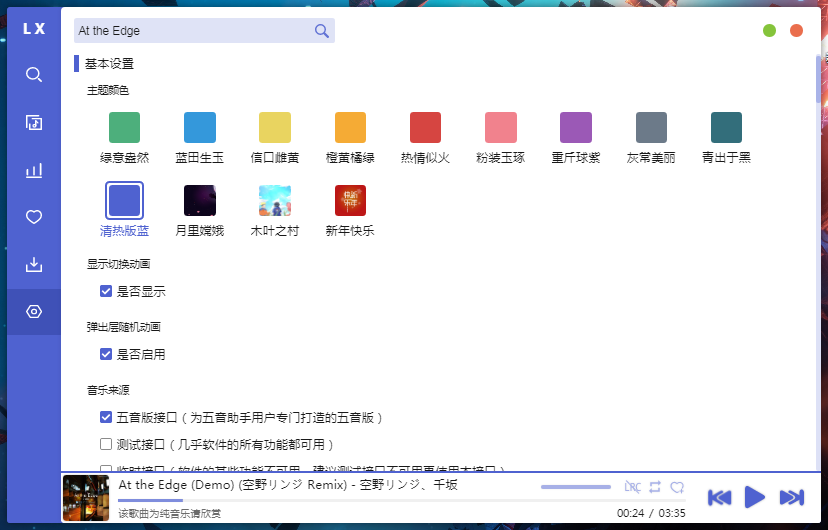Open the download page sidebar icon
The image size is (828, 530).
tap(34, 264)
